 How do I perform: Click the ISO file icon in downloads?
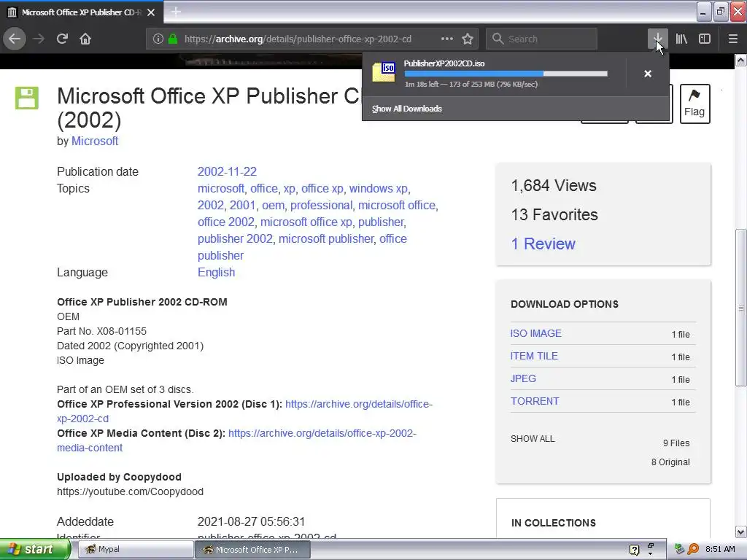(x=384, y=72)
